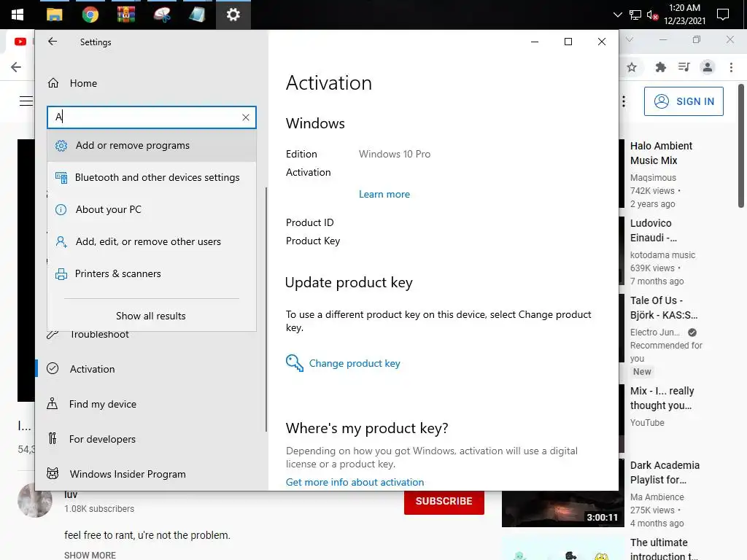Screen dimensions: 747x560
Task: Open the Windows Start menu
Action: coord(18,15)
